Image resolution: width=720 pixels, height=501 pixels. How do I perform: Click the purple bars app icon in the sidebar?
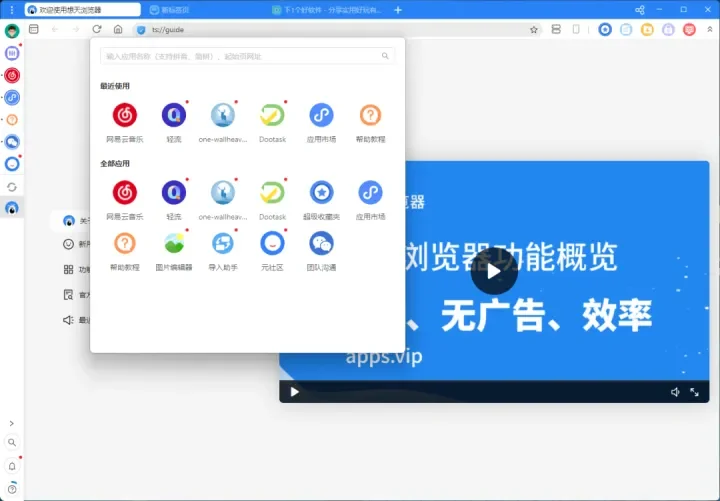pyautogui.click(x=12, y=53)
